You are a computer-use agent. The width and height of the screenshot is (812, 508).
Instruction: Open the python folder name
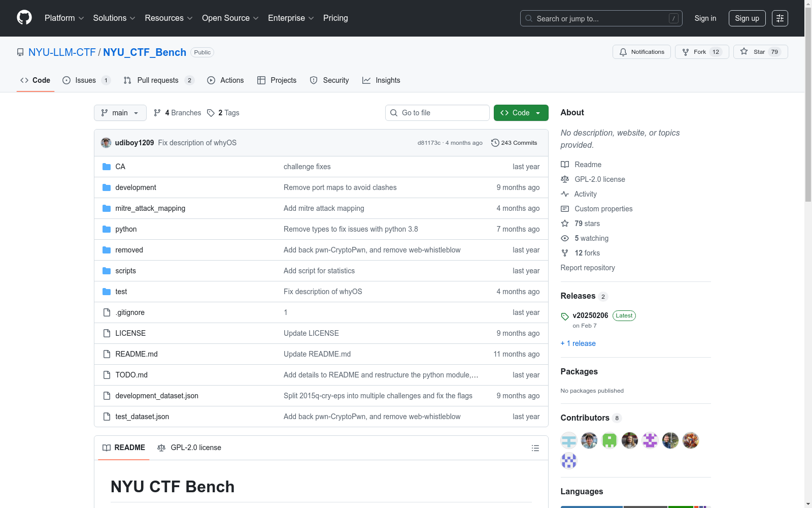pyautogui.click(x=126, y=229)
